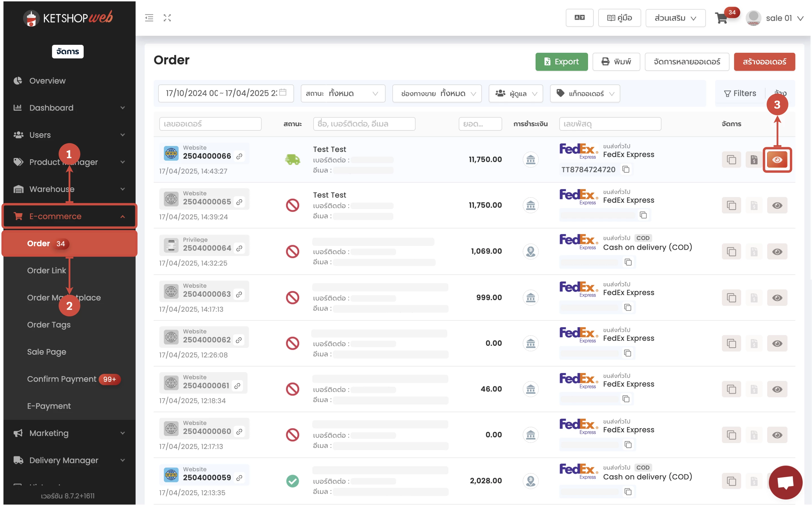Open Confirm Payment in sidebar
Image resolution: width=812 pixels, height=506 pixels.
point(62,379)
